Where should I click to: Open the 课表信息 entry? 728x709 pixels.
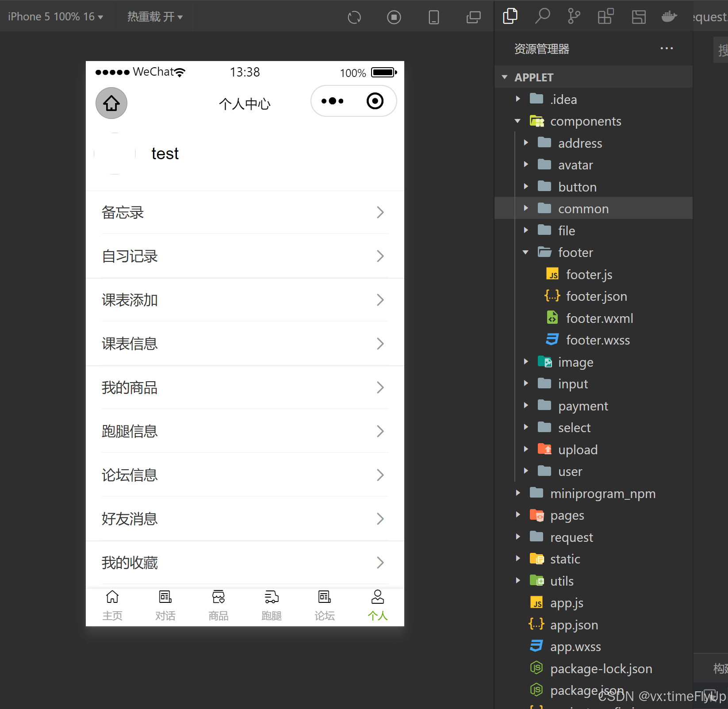(x=245, y=344)
